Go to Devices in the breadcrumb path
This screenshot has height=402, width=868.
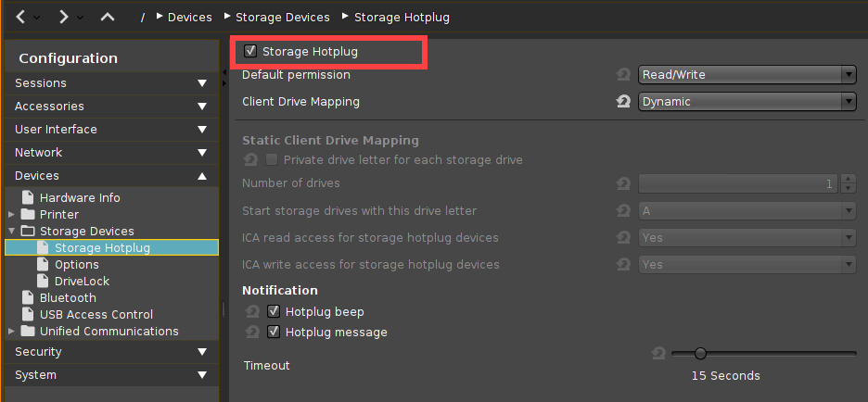point(189,17)
